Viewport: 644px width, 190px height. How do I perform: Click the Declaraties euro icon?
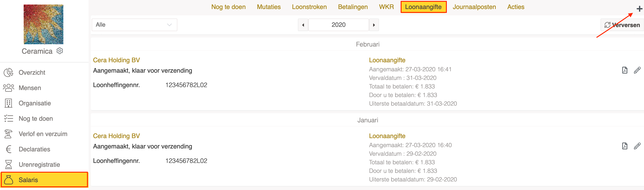(x=9, y=149)
